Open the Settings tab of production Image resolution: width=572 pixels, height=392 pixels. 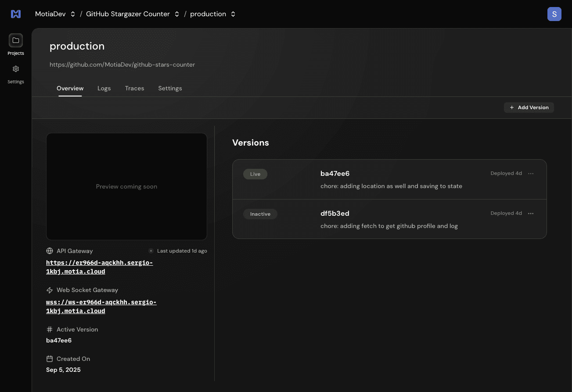(170, 89)
